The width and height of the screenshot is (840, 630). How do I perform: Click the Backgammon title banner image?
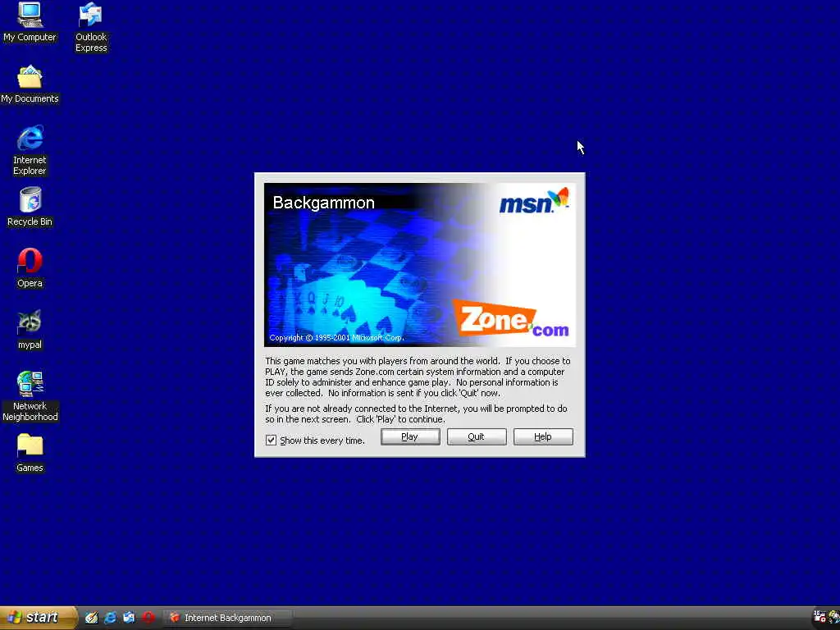tap(419, 265)
